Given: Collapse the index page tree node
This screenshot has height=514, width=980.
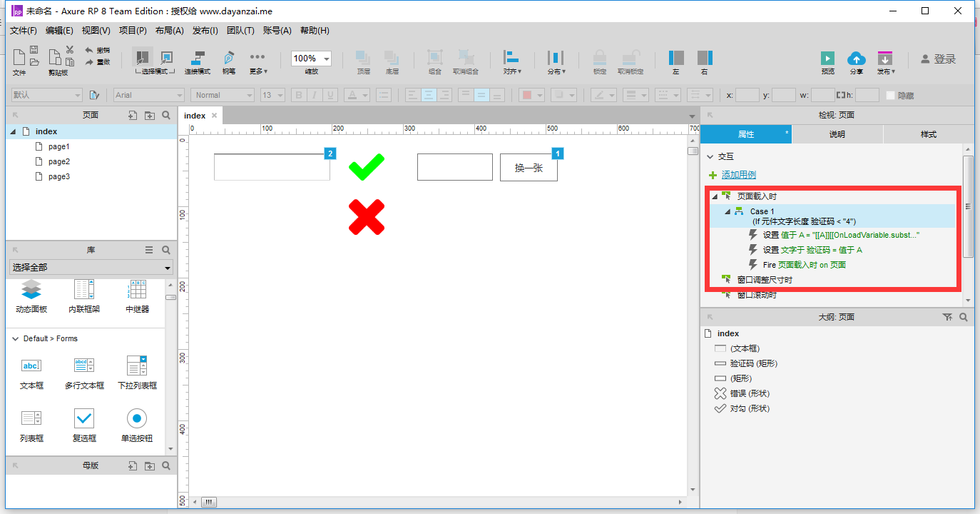Looking at the screenshot, I should tap(12, 131).
